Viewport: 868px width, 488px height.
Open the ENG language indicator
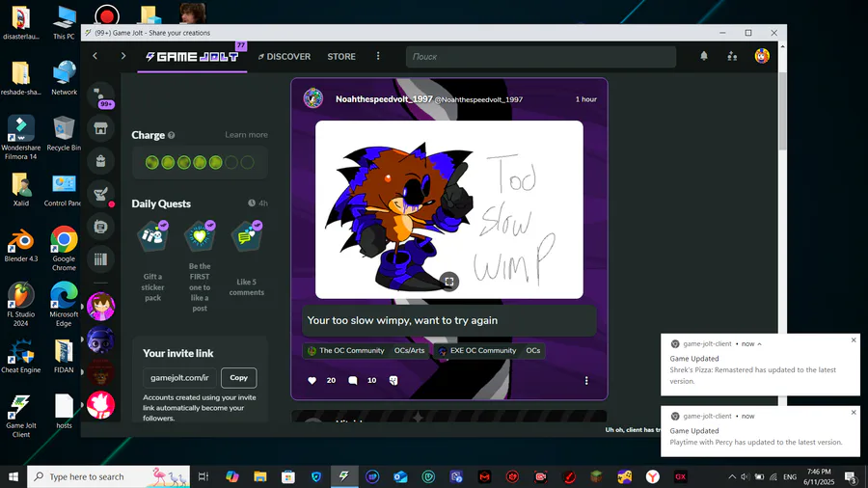tap(790, 476)
